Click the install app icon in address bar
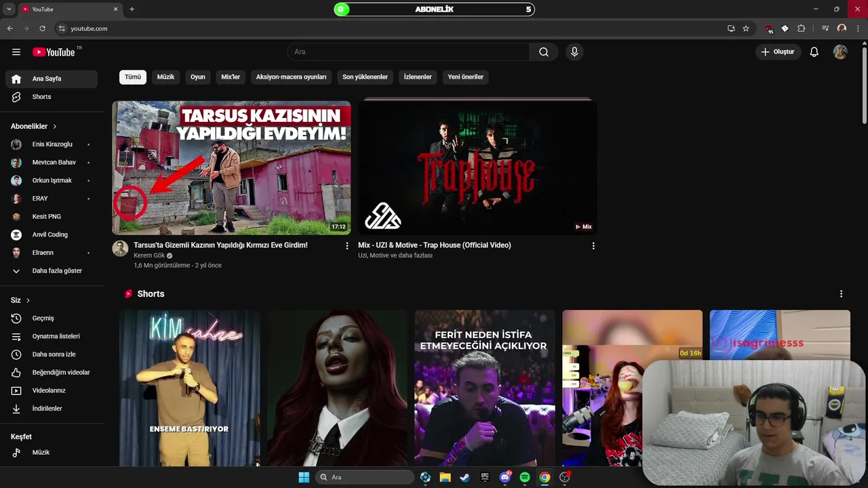Screen dimensions: 868x488 tap(731, 28)
